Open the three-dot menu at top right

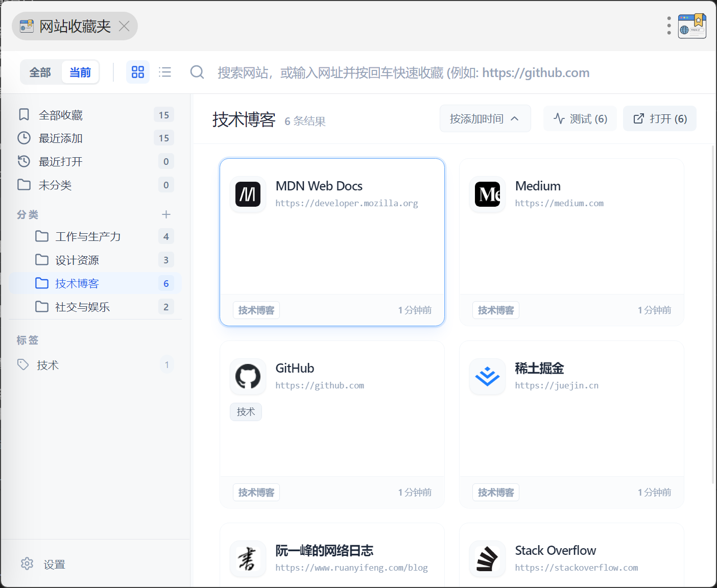pyautogui.click(x=669, y=26)
